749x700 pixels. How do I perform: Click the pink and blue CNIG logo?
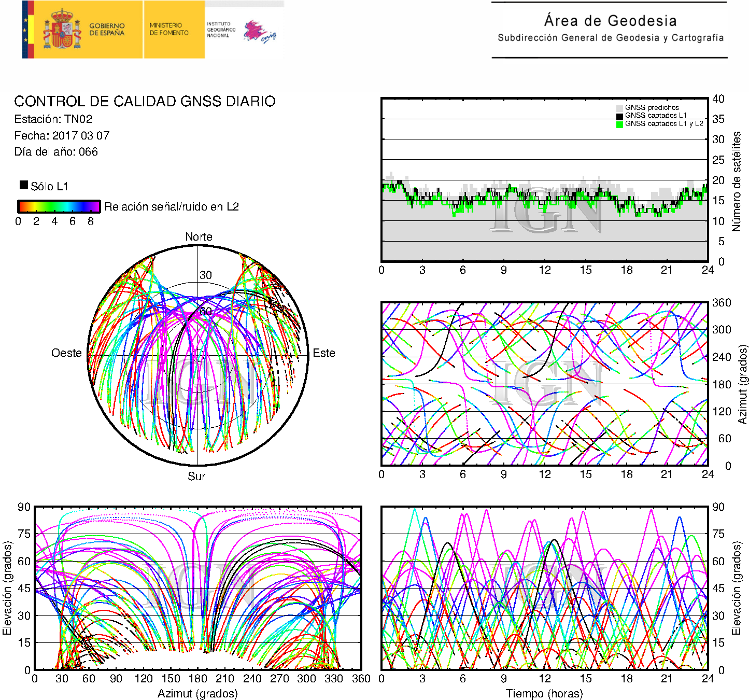click(259, 32)
